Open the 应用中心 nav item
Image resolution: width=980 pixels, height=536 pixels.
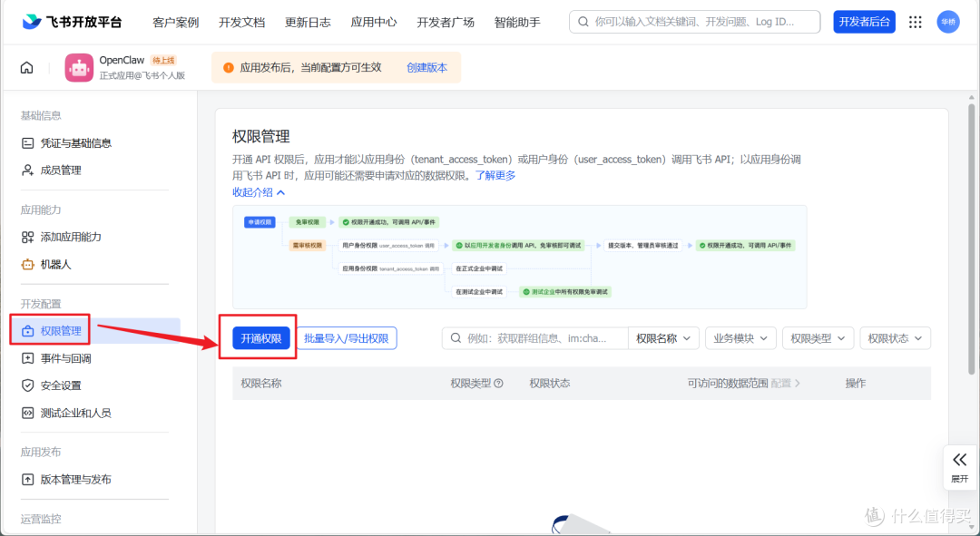tap(374, 23)
